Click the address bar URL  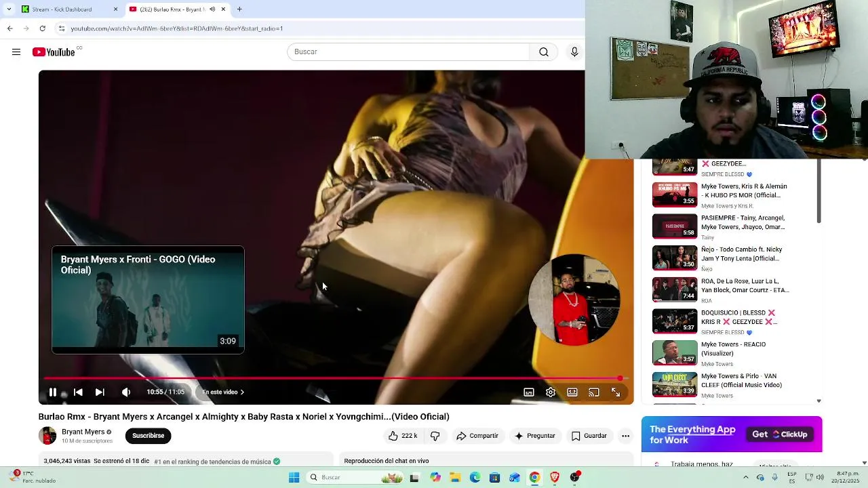(x=177, y=28)
